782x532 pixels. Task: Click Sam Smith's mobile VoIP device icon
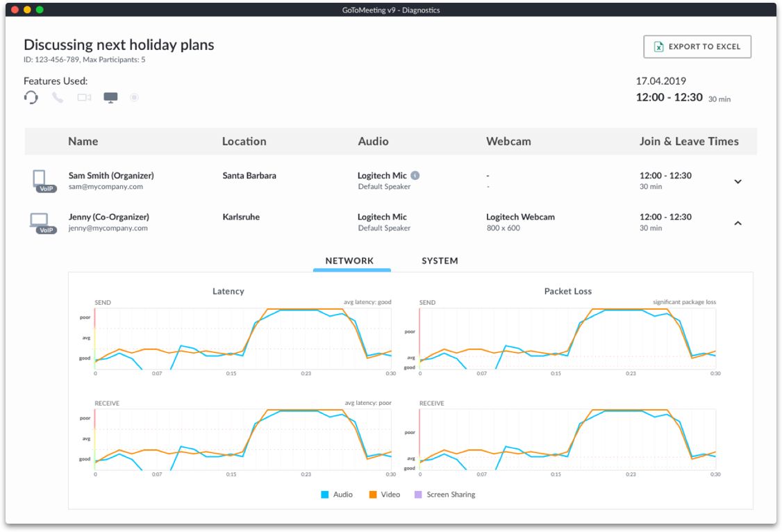[42, 181]
